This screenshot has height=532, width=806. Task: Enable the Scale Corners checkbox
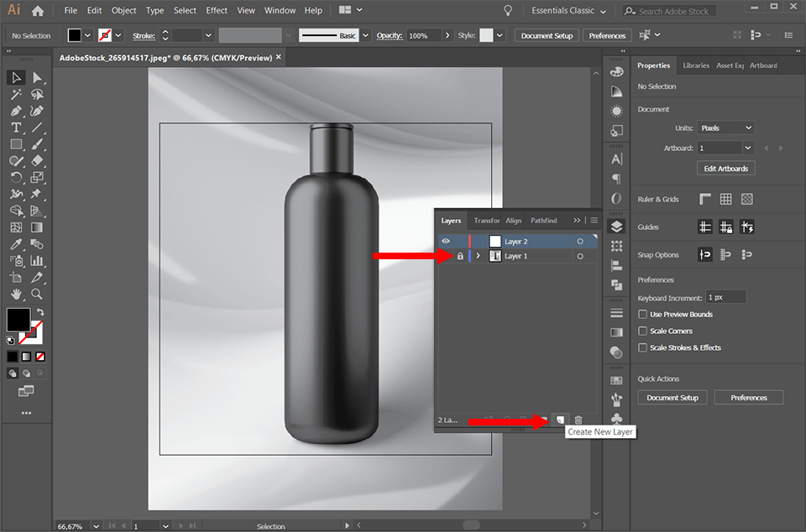[x=641, y=331]
